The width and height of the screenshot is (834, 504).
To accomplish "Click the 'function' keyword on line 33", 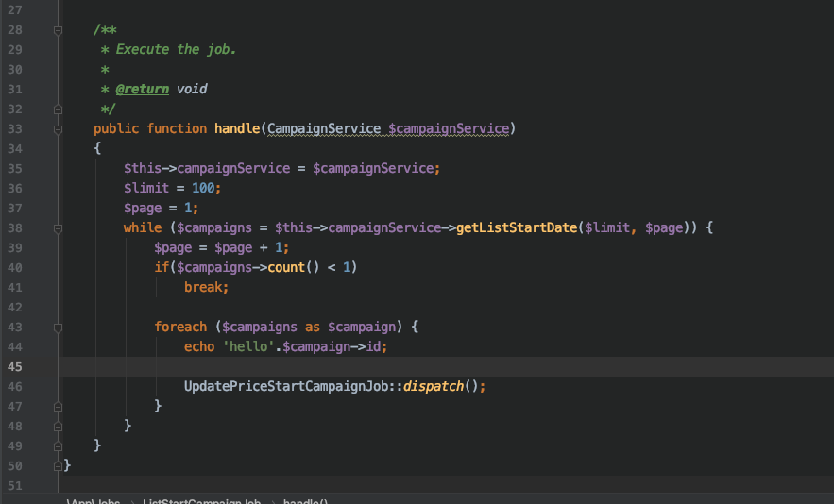I will (x=177, y=128).
